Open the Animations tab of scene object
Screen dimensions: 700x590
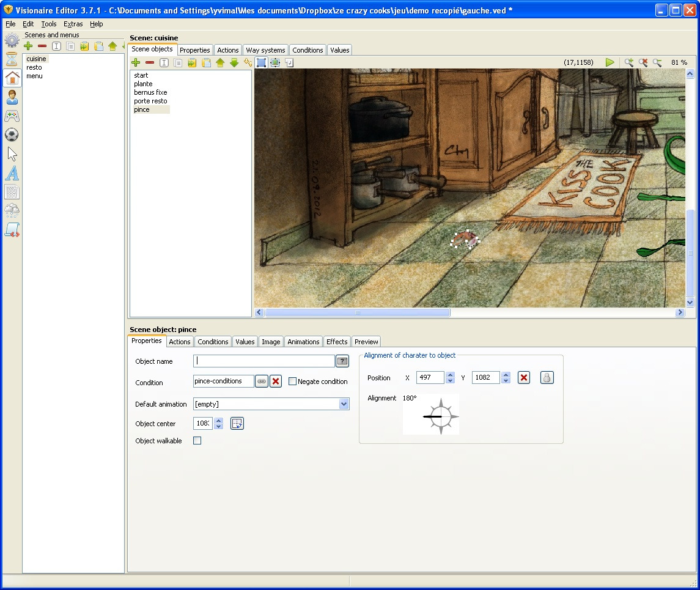303,342
